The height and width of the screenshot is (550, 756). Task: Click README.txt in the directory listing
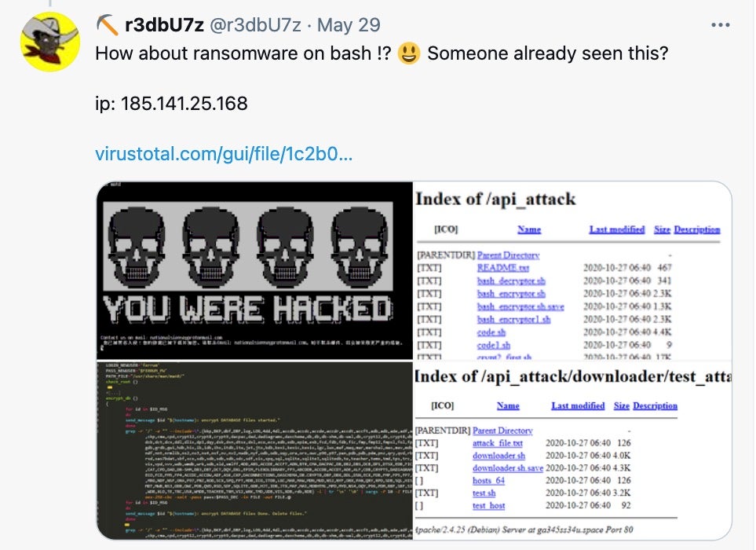click(503, 268)
